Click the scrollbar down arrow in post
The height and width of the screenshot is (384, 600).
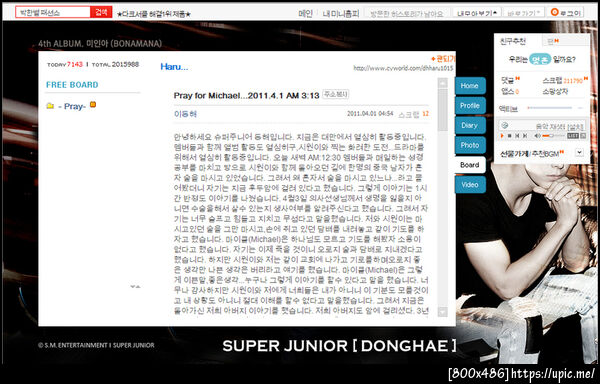(443, 312)
